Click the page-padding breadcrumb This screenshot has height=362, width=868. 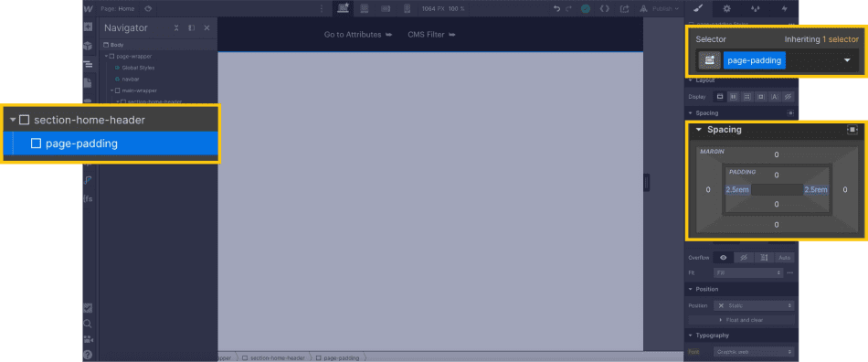click(x=337, y=357)
